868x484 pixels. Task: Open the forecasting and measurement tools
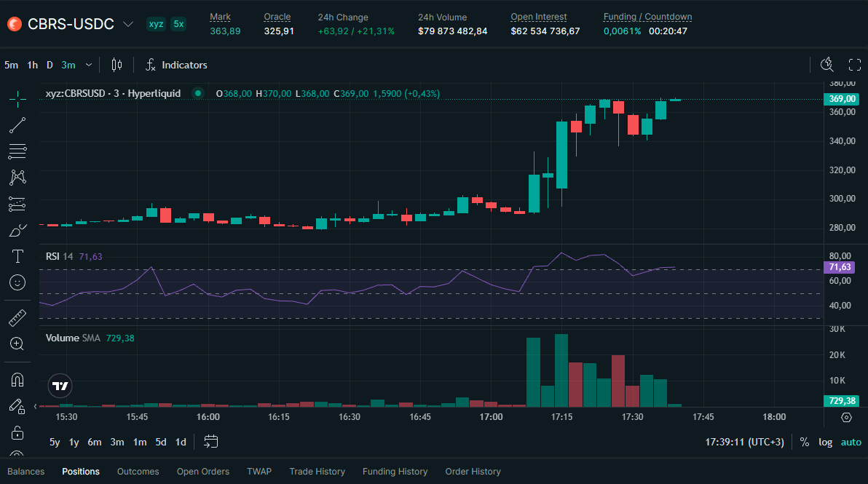click(17, 204)
